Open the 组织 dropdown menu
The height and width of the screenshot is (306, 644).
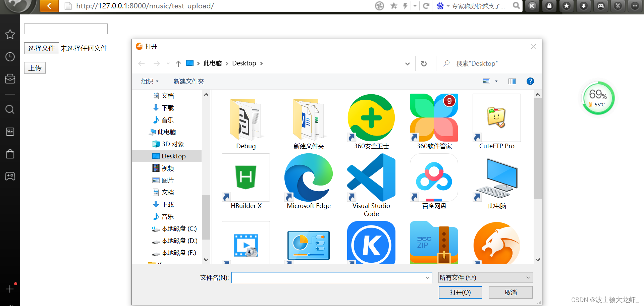click(150, 81)
